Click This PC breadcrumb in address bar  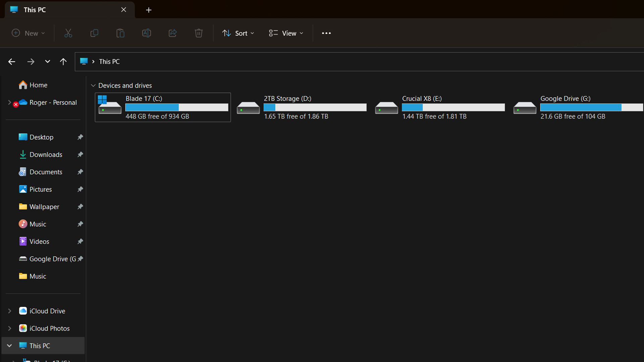coord(109,62)
